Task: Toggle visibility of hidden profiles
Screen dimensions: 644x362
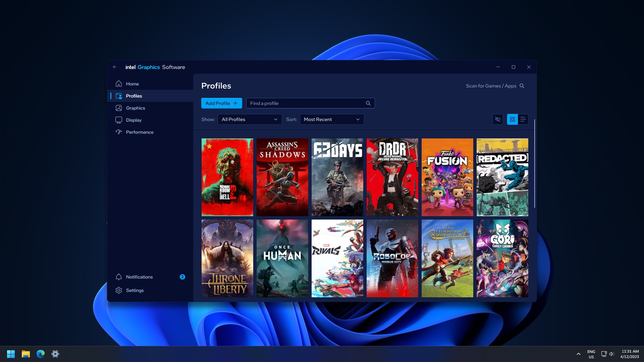Action: [497, 119]
